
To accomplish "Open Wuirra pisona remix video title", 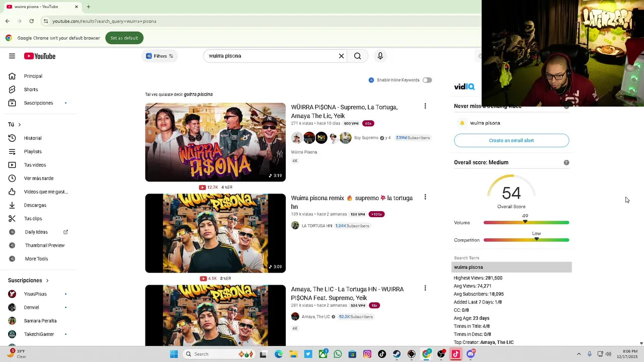I will coord(352,202).
